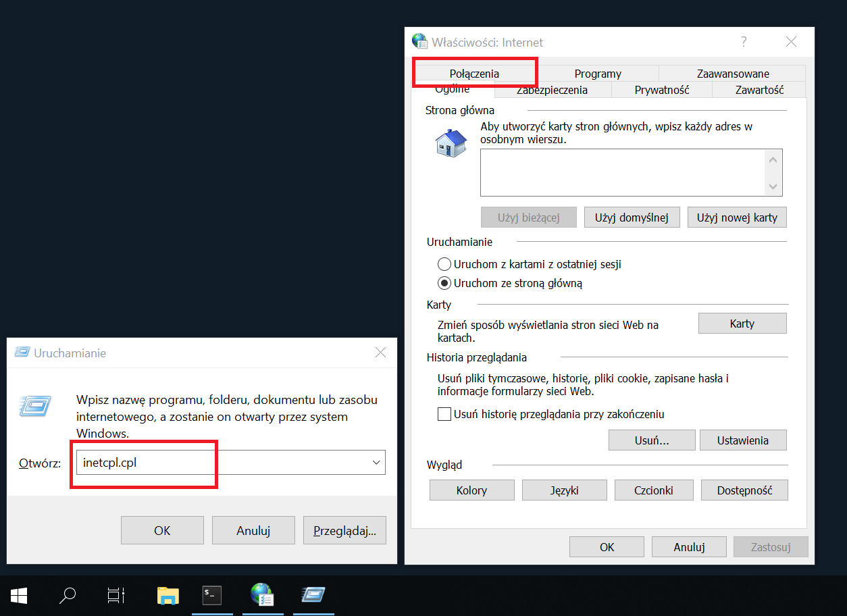This screenshot has width=847, height=616.
Task: Click inside the home page address text box
Action: (x=621, y=172)
